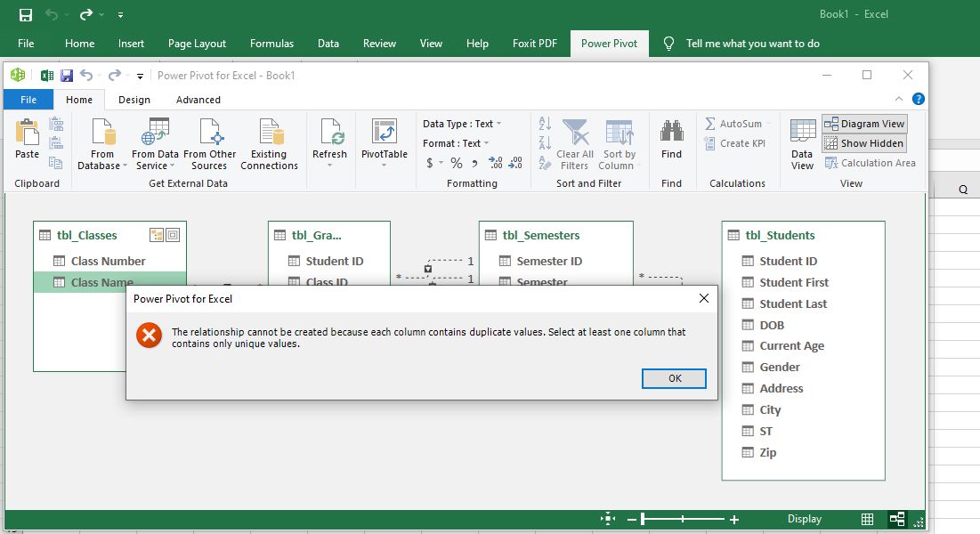This screenshot has width=980, height=534.
Task: Switch to Data View
Action: click(802, 142)
